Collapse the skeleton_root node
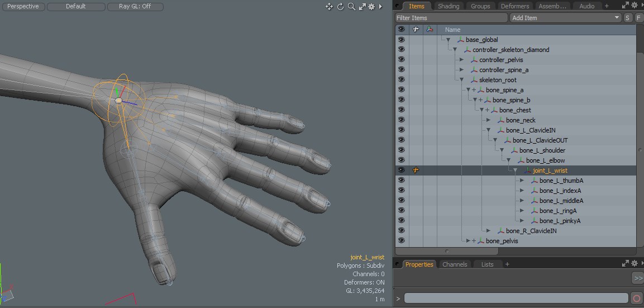 (462, 80)
